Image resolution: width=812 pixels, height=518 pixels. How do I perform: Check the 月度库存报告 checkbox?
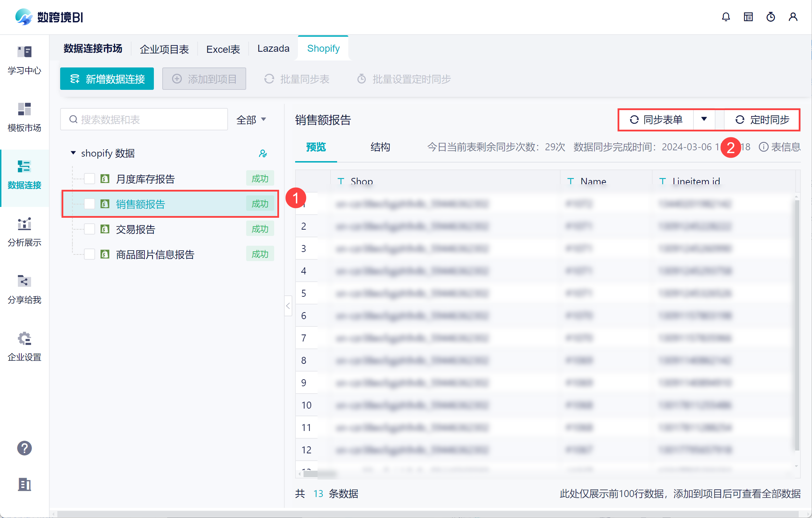pyautogui.click(x=90, y=179)
